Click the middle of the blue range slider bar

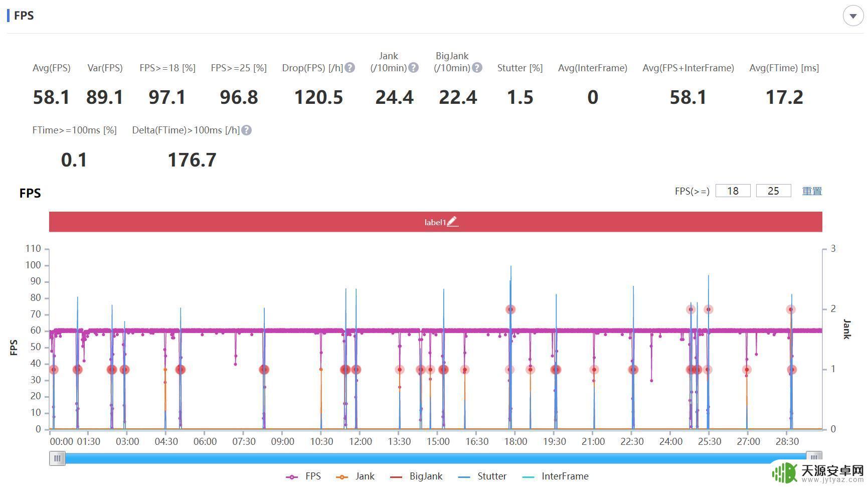coord(435,458)
